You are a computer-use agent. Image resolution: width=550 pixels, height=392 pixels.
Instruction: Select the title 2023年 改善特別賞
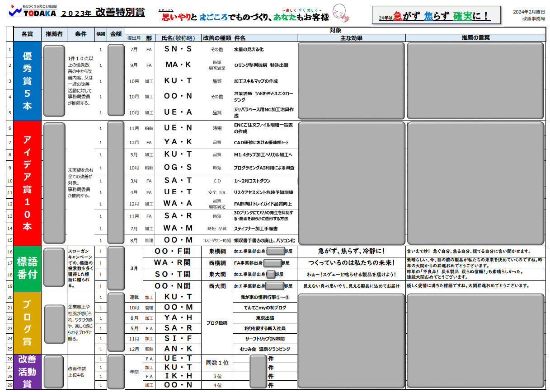point(103,13)
